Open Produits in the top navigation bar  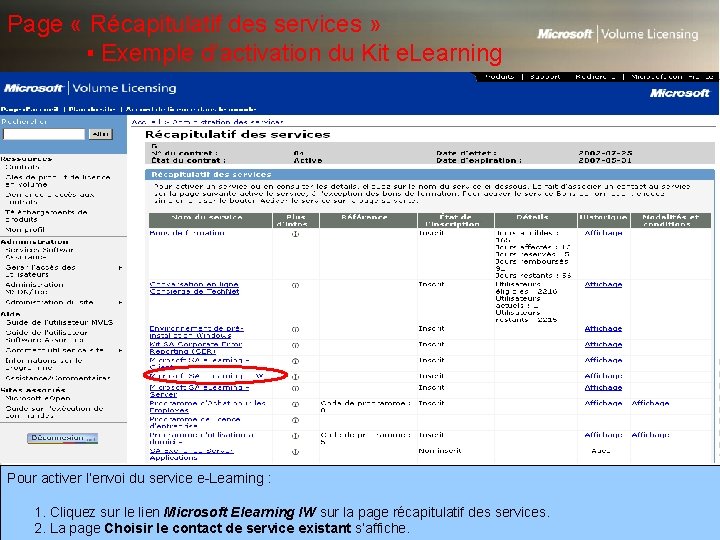[500, 77]
